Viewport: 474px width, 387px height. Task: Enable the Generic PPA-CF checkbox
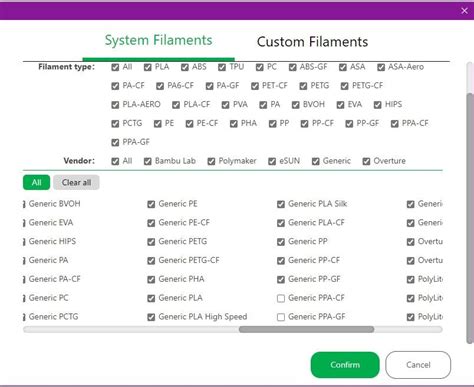coord(281,298)
